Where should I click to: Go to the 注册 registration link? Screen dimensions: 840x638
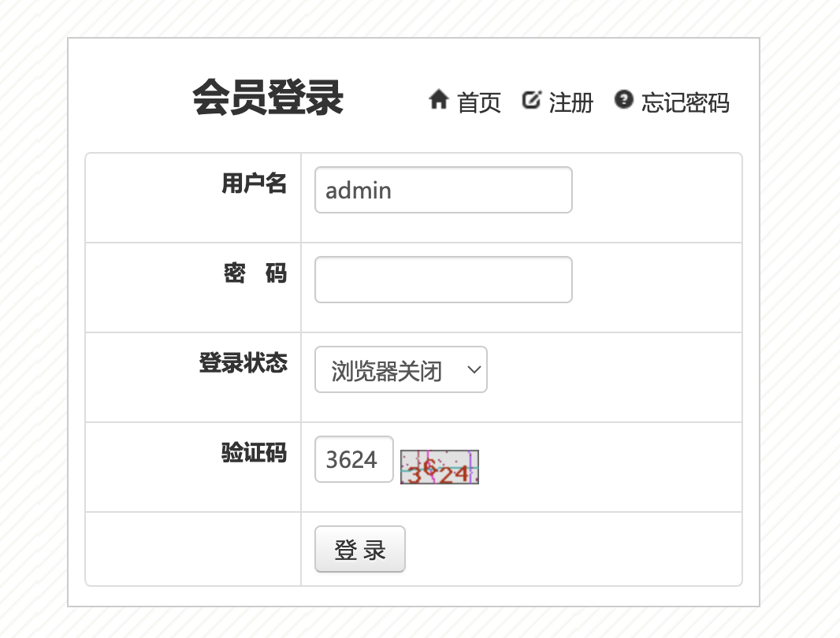tap(571, 102)
